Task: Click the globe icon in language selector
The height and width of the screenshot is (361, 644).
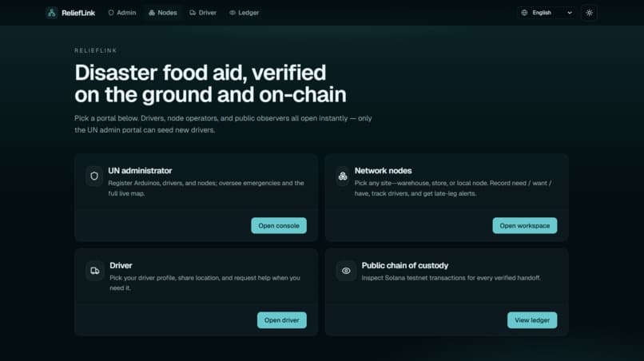Action: click(x=524, y=13)
